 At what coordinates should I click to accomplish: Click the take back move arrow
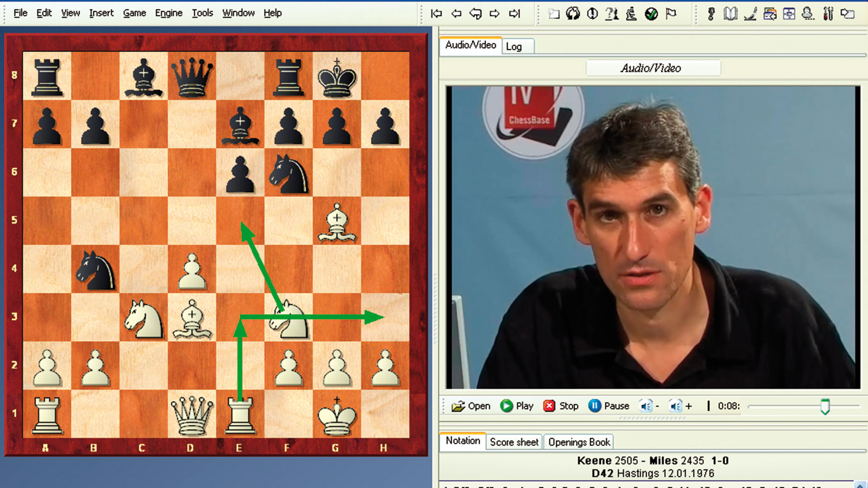point(475,14)
